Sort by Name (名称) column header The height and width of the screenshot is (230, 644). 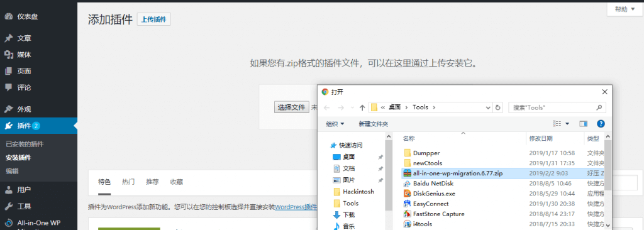[409, 138]
